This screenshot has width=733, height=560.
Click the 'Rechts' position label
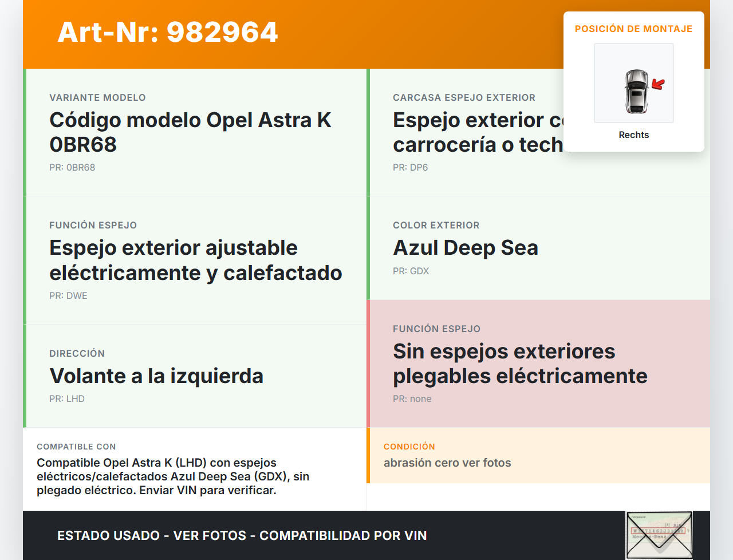tap(633, 135)
